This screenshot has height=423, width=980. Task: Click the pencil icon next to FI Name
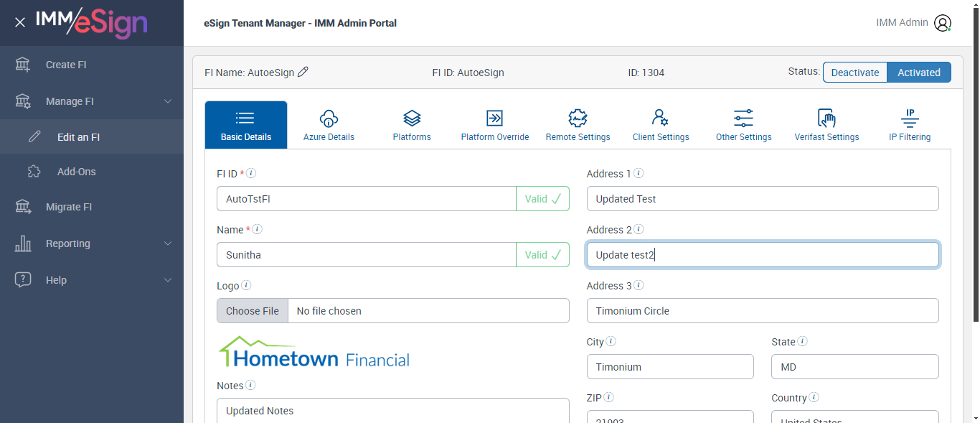[x=303, y=72]
